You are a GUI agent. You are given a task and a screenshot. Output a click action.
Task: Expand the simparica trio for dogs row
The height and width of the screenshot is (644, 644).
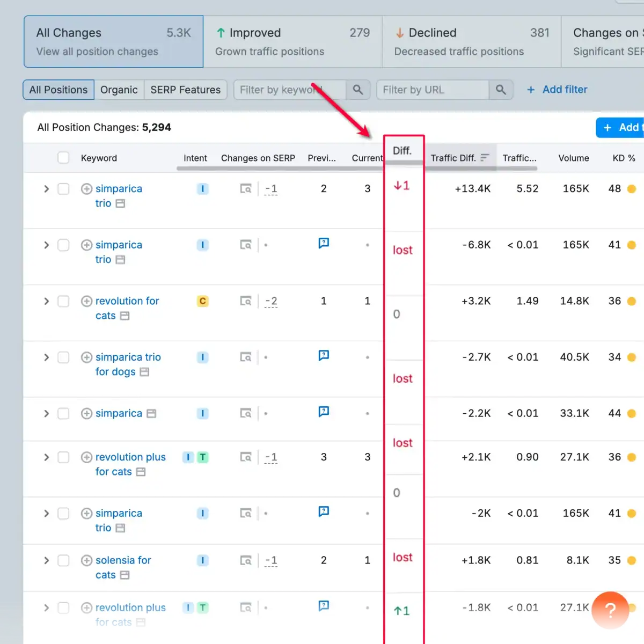tap(46, 357)
